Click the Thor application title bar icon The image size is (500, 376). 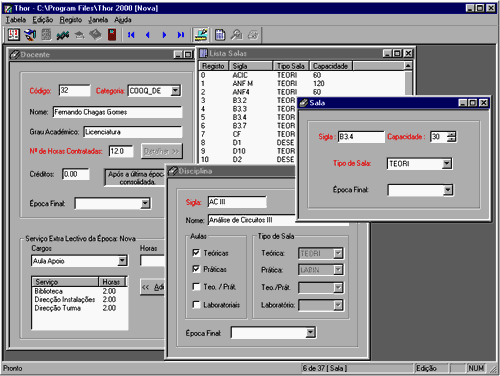[x=7, y=8]
